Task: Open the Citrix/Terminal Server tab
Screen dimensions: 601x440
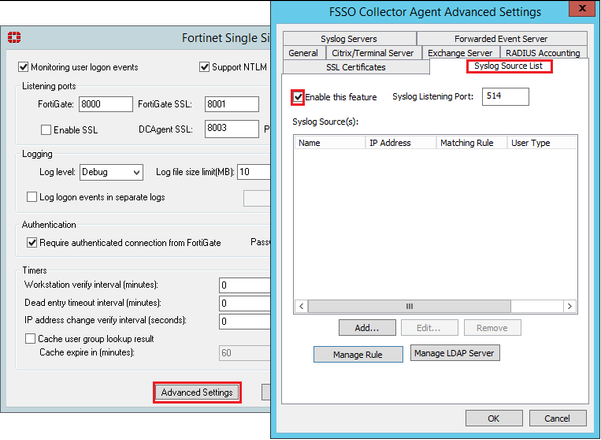Action: 373,53
